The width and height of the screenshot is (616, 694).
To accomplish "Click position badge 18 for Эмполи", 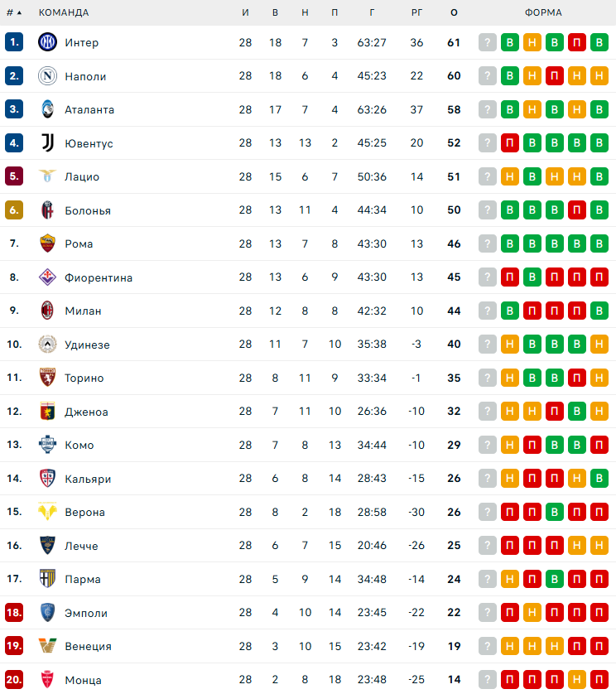I will (x=14, y=613).
